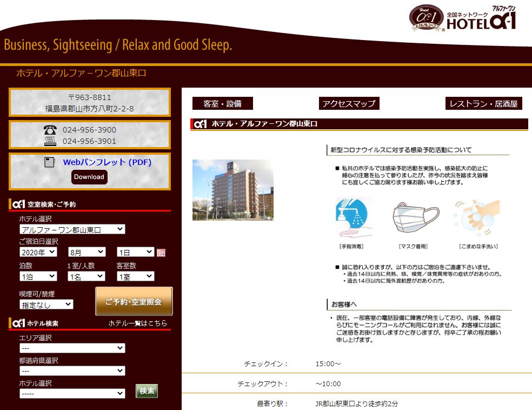Open the アクセスマップ tab
The width and height of the screenshot is (532, 410).
pos(349,103)
